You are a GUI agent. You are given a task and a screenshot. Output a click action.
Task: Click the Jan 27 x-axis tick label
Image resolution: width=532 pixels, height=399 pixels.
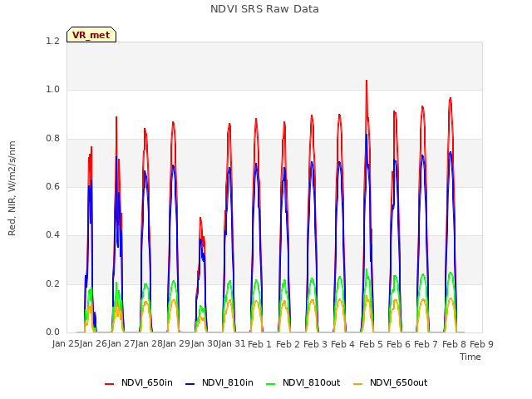pos(121,343)
